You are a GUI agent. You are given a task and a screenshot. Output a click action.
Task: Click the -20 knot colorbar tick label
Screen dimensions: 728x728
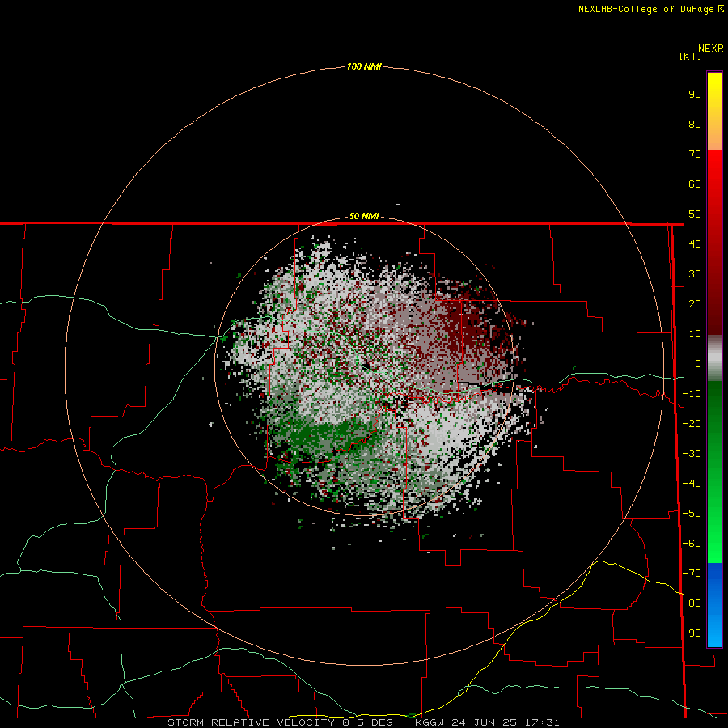click(692, 423)
